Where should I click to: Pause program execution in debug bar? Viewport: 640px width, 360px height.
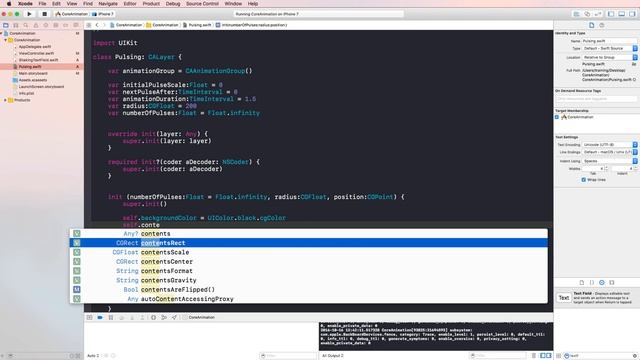[111, 317]
